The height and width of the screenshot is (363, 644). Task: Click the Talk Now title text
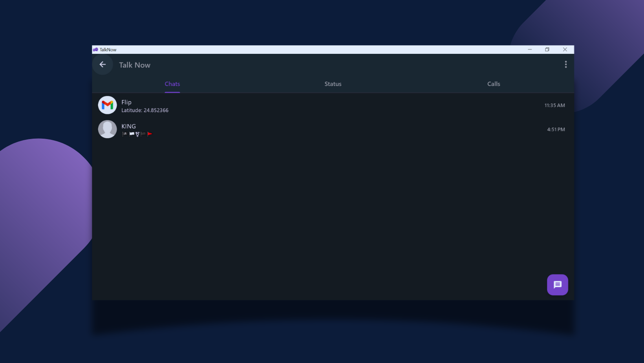coord(135,65)
